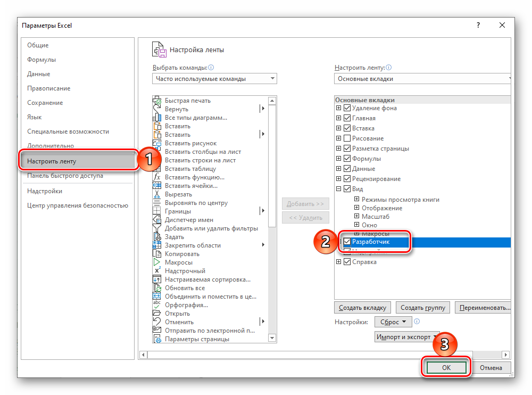532x395 pixels.
Task: Click the command list scroll-down arrow
Action: click(272, 338)
